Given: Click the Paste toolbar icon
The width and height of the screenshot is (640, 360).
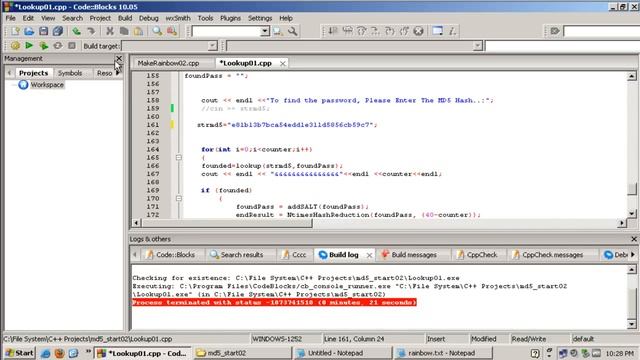Looking at the screenshot, I should 139,31.
